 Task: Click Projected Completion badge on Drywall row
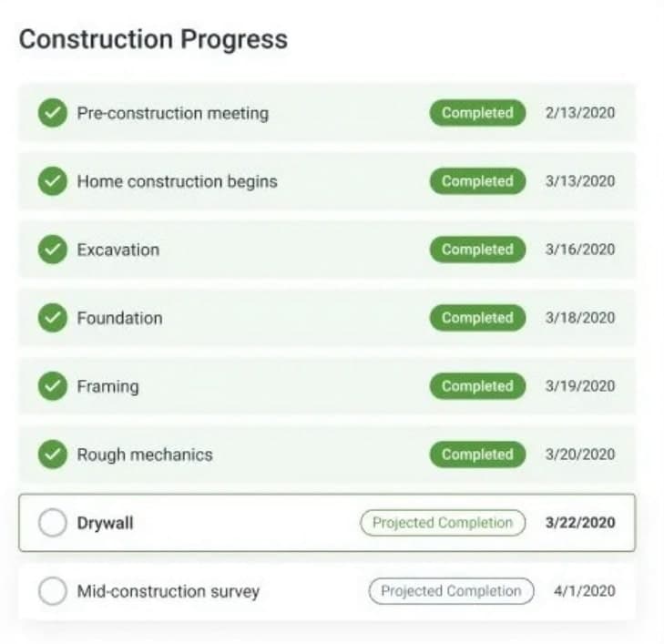coord(443,523)
